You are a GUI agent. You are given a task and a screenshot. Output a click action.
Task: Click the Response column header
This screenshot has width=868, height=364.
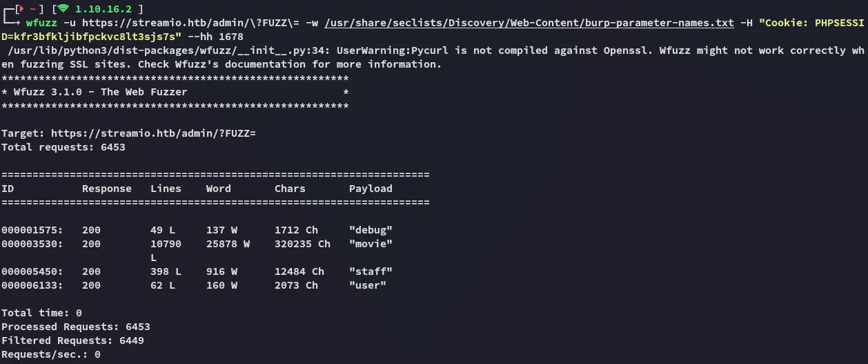tap(106, 189)
